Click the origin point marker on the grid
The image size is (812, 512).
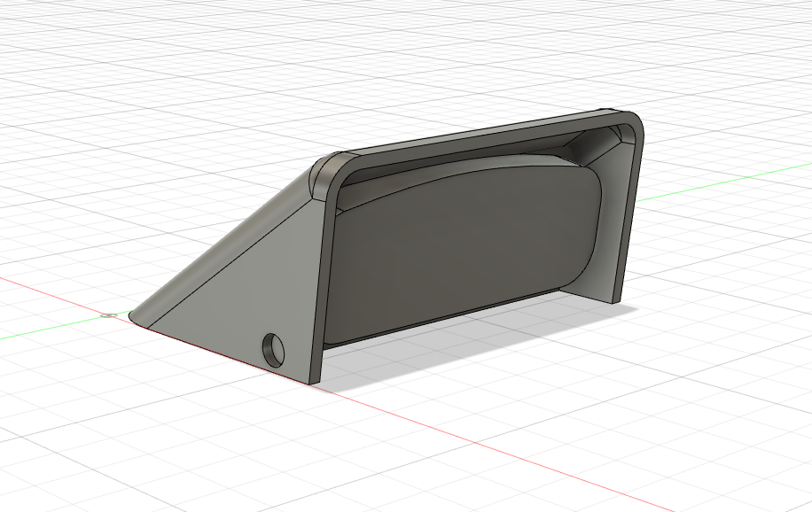coord(108,315)
